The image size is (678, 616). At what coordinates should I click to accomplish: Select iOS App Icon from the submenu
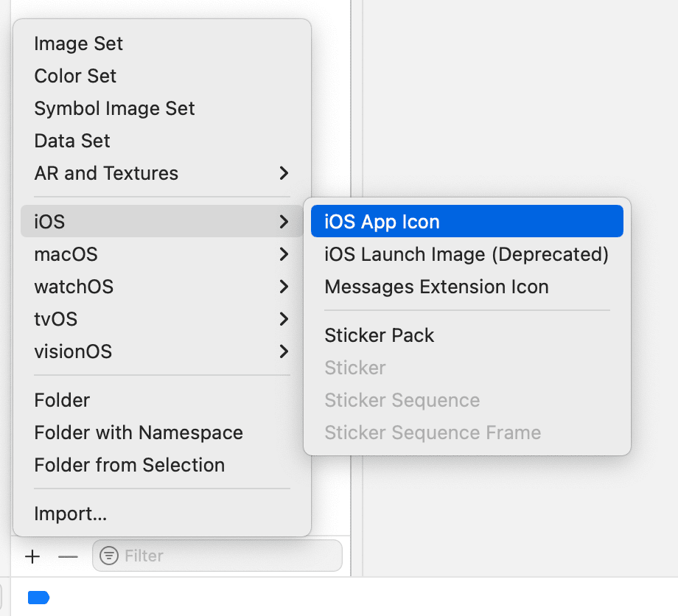click(382, 220)
